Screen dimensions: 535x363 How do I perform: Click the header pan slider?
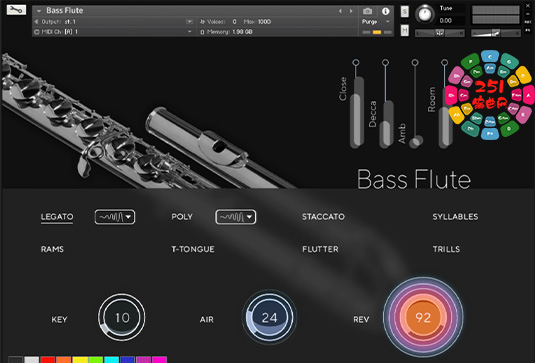coord(439,33)
